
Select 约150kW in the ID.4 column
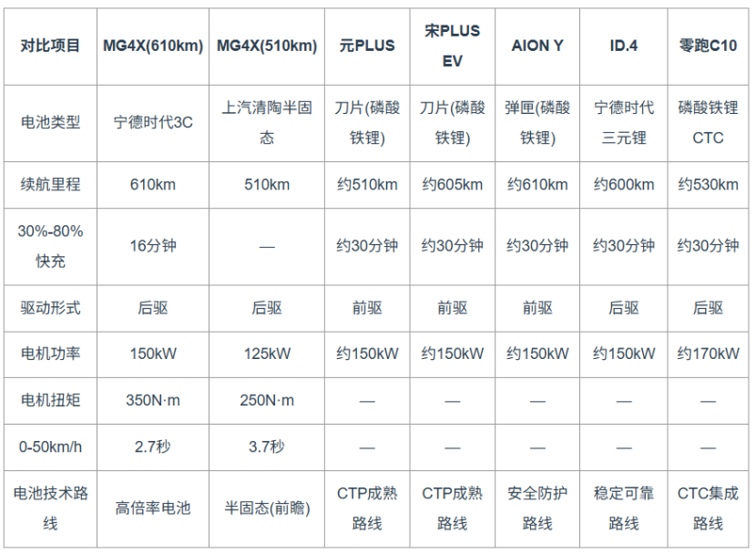pos(623,354)
